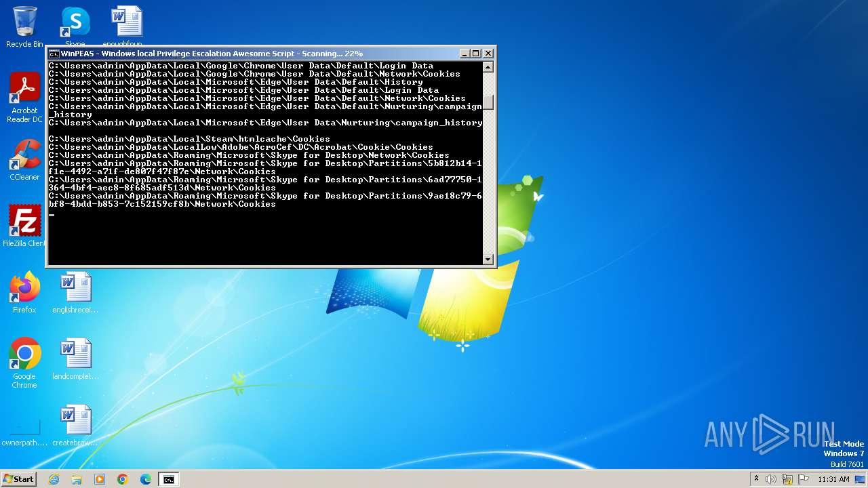
Task: Open the Action Center flag icon
Action: 804,479
